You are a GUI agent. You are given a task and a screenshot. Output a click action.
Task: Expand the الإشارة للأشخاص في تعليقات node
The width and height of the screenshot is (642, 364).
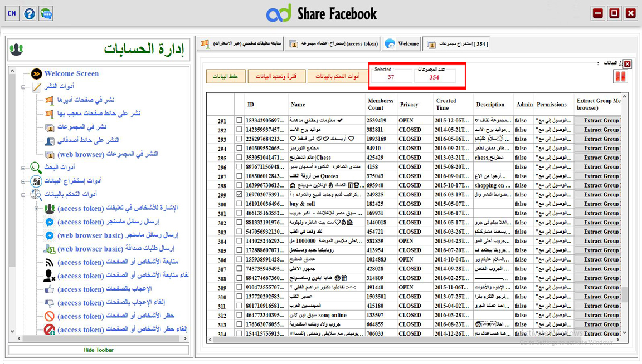(x=36, y=209)
